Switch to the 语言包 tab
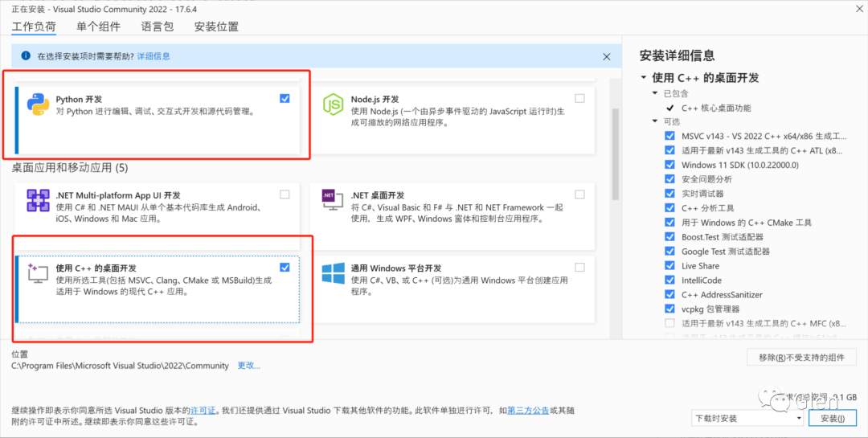Viewport: 868px width, 438px height. [x=158, y=26]
